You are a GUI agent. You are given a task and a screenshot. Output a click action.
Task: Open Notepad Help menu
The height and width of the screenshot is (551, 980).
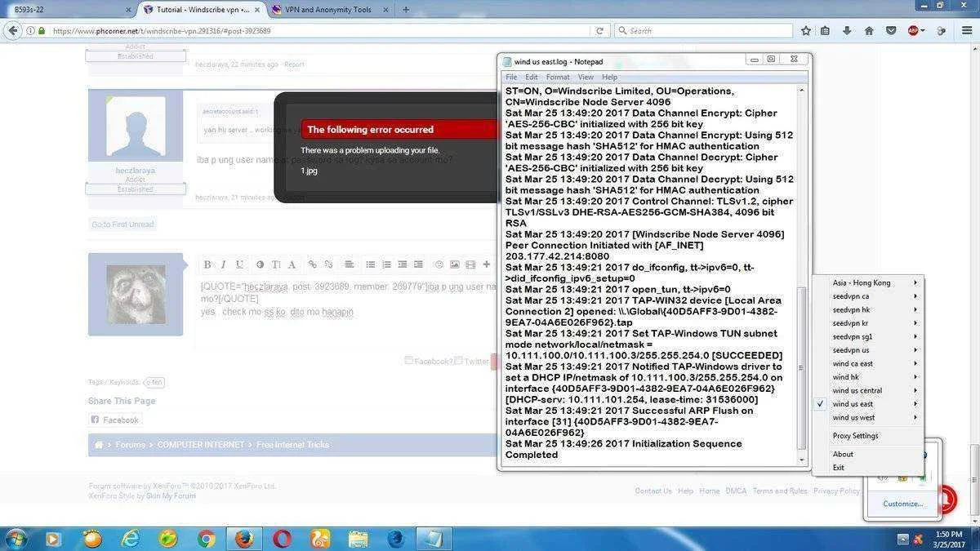pyautogui.click(x=610, y=77)
